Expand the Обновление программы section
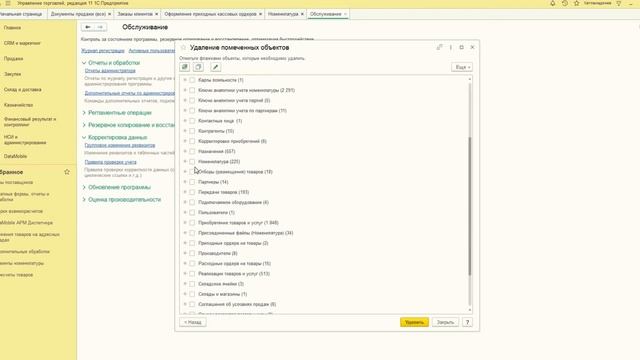This screenshot has height=360, width=640. click(84, 187)
